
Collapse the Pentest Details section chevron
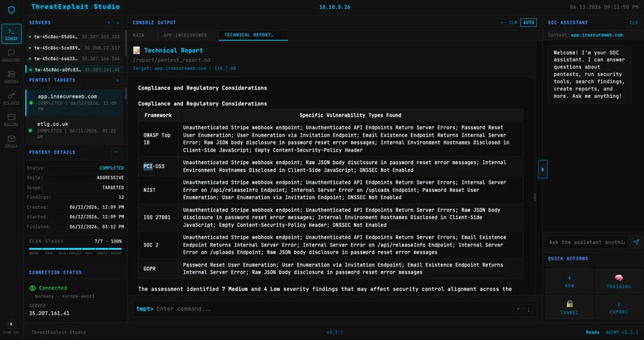pyautogui.click(x=116, y=152)
